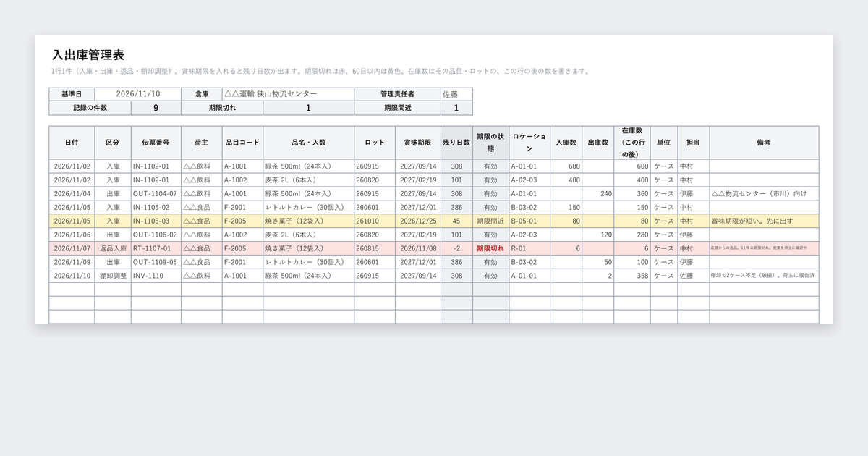Select slip number INV-1110
The image size is (868, 456).
156,276
